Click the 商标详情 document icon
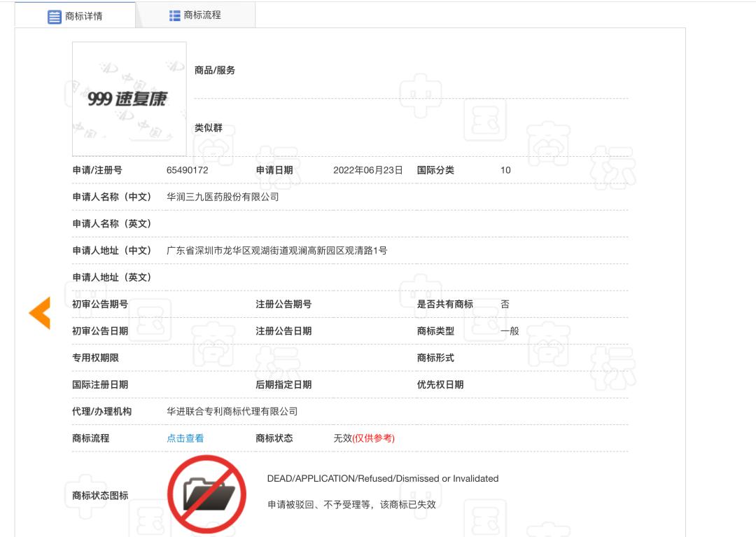 tap(55, 16)
